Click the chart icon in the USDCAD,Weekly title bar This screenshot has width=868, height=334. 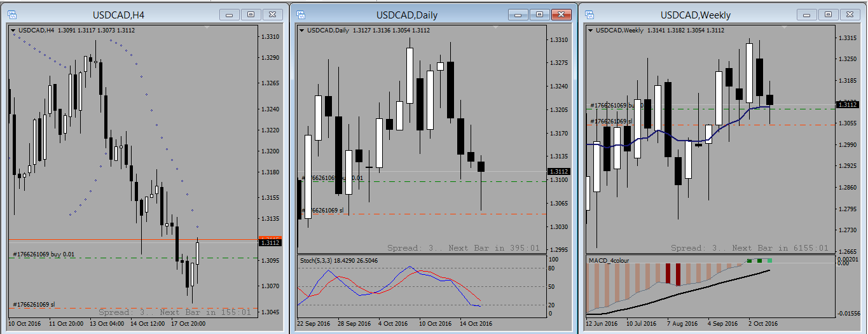pos(589,14)
